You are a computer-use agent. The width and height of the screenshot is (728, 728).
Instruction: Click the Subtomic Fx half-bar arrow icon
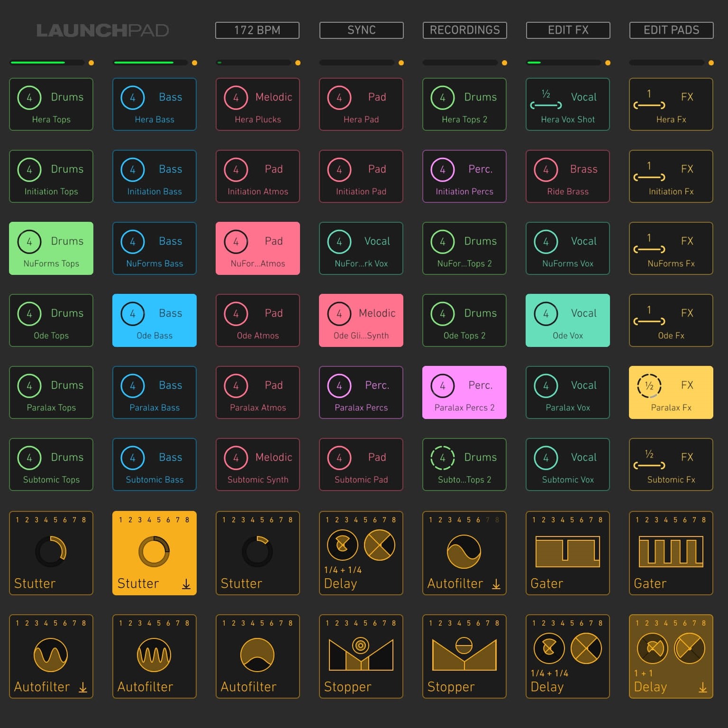[x=649, y=465]
